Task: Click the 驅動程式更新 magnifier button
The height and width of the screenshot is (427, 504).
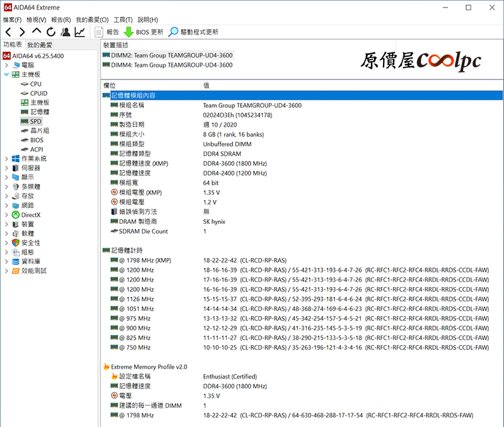Action: (x=193, y=32)
